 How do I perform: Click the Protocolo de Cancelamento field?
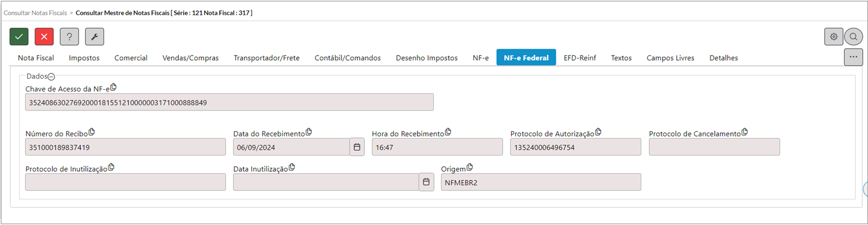coord(714,147)
